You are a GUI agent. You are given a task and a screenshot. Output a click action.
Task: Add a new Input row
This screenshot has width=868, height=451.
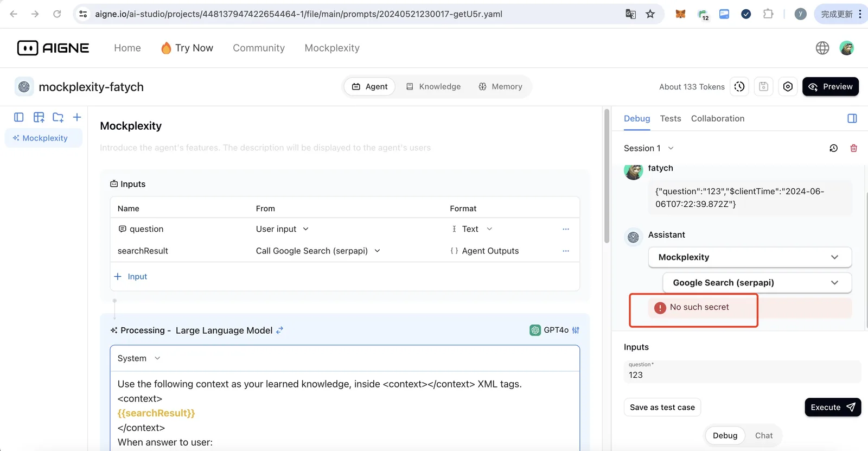tap(131, 277)
